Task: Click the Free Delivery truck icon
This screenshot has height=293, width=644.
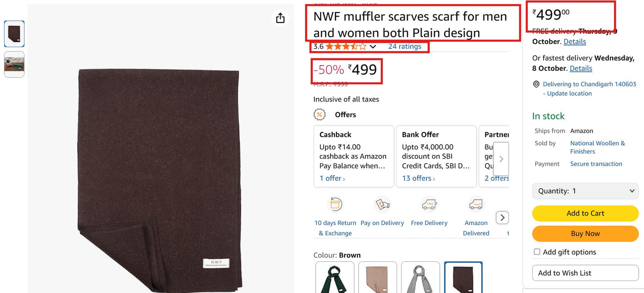Action: coord(429,204)
